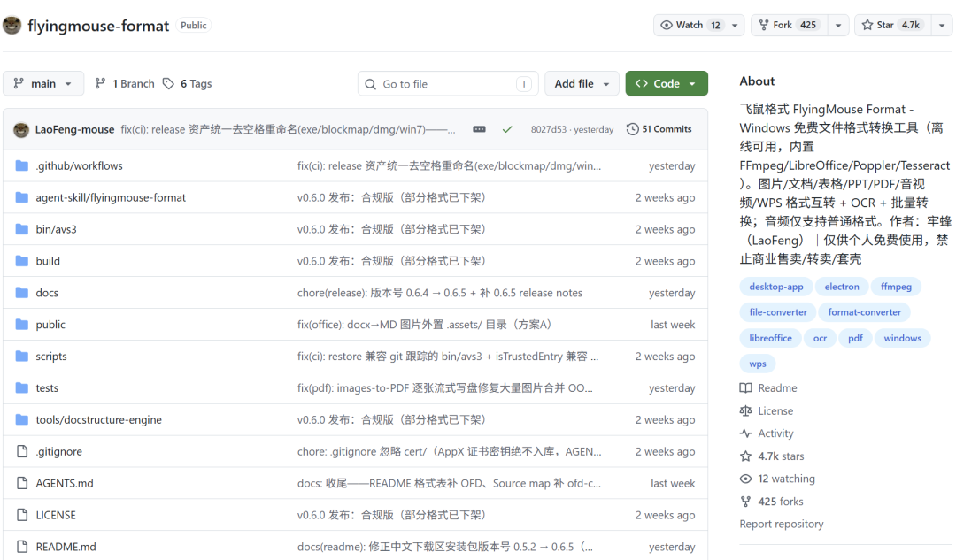
Task: Open the windows topic tag
Action: 902,338
